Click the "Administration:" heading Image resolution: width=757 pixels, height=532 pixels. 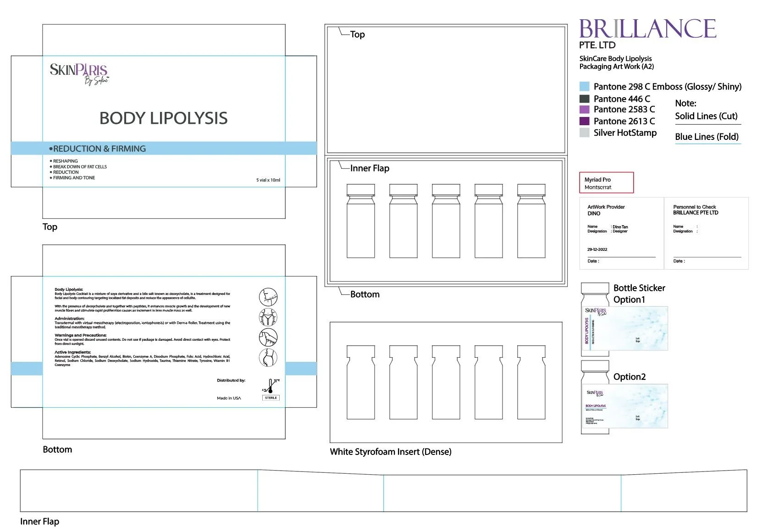69,318
